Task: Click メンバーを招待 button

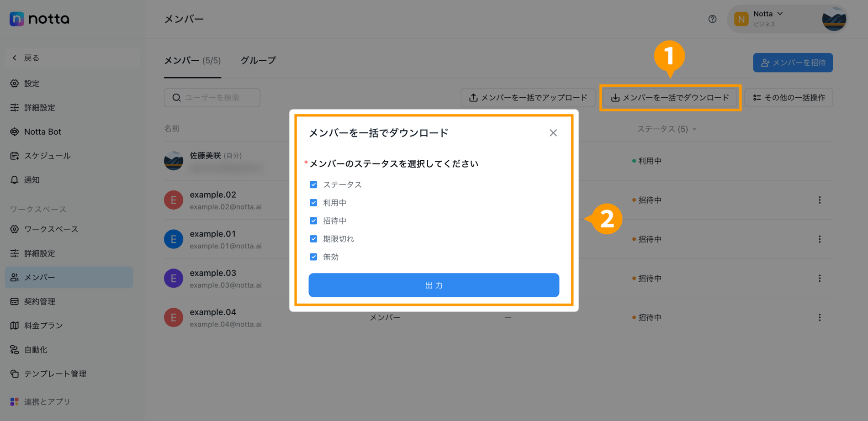Action: tap(793, 63)
